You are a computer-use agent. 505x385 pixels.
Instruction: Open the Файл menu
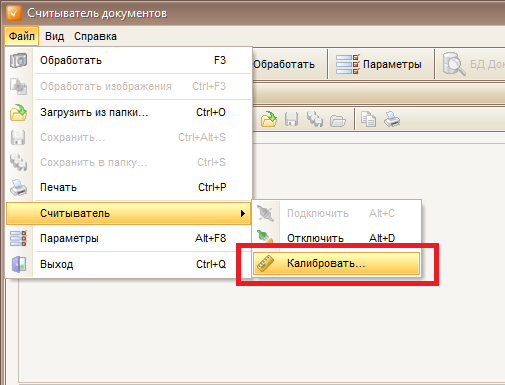point(22,36)
